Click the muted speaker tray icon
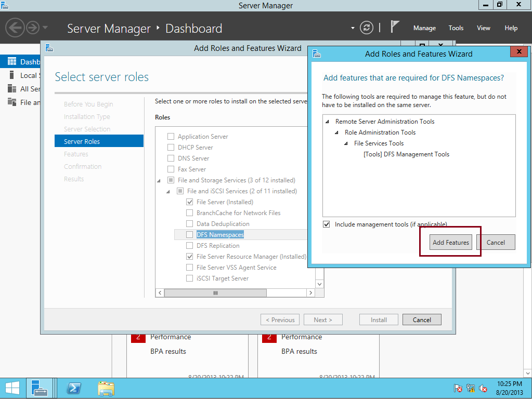The image size is (532, 399). pos(483,388)
